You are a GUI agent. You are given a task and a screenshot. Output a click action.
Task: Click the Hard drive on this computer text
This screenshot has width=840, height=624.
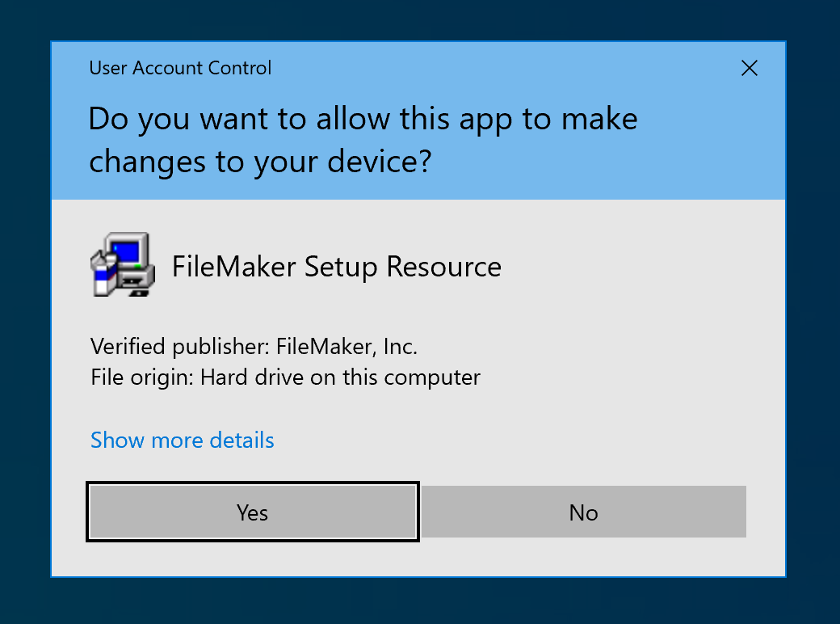(340, 377)
